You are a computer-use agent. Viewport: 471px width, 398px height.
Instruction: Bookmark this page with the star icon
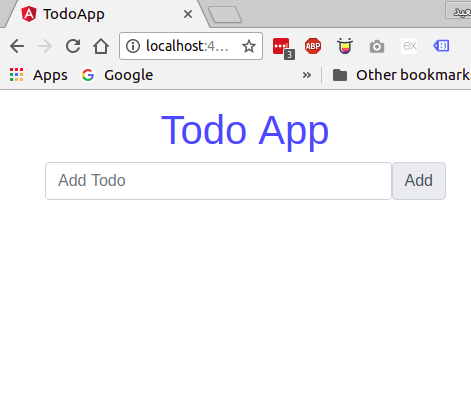coord(249,46)
